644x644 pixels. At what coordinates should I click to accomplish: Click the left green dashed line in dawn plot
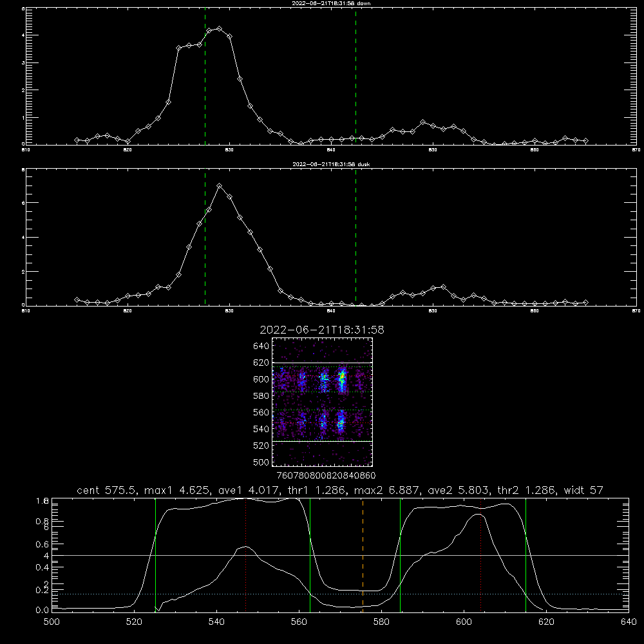(205, 78)
